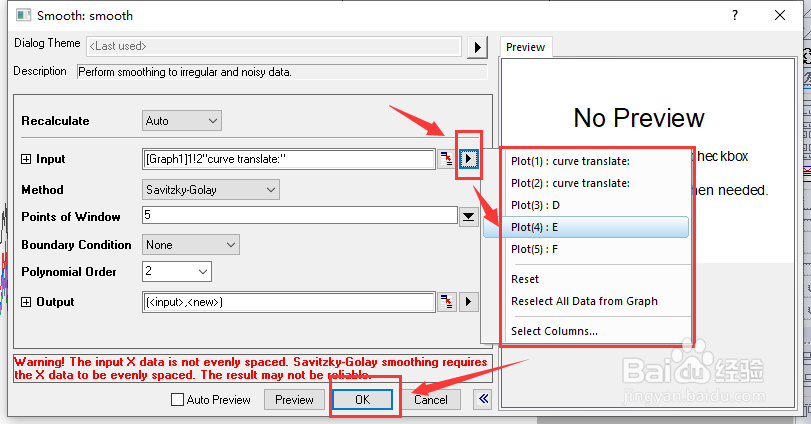Open the Method Savitzky-Golay dropdown
This screenshot has height=424, width=811.
[x=211, y=190]
